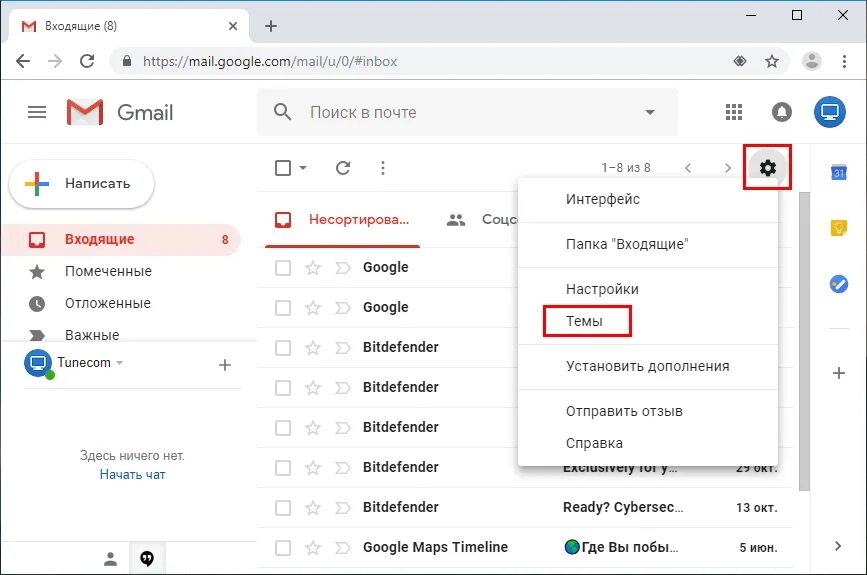Open Настройки from the menu
The width and height of the screenshot is (867, 575).
coord(648,289)
